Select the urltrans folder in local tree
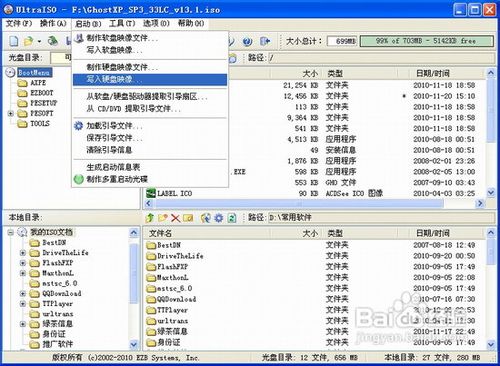The width and height of the screenshot is (500, 366). click(x=58, y=314)
